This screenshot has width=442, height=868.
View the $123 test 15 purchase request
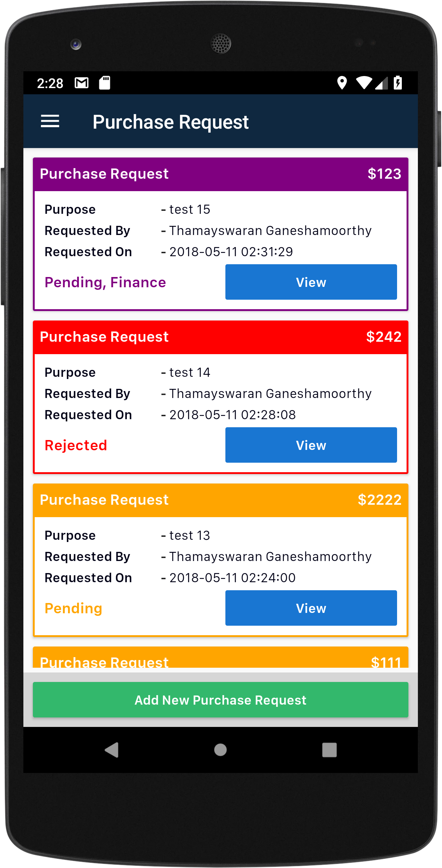click(311, 282)
